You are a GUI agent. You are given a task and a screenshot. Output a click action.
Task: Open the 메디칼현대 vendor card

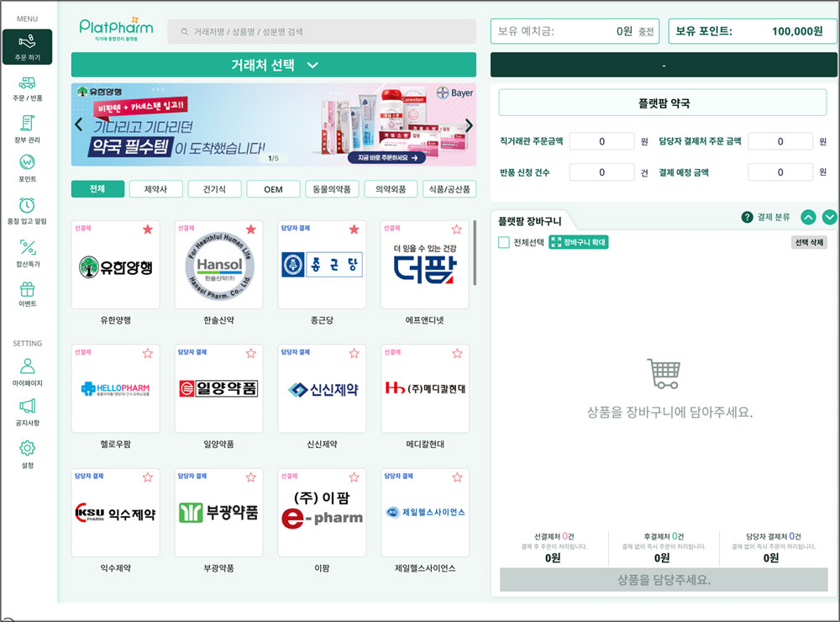click(425, 388)
